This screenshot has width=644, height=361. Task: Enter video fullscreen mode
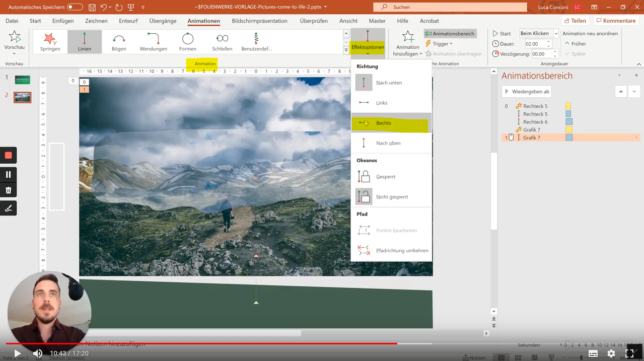tap(629, 353)
